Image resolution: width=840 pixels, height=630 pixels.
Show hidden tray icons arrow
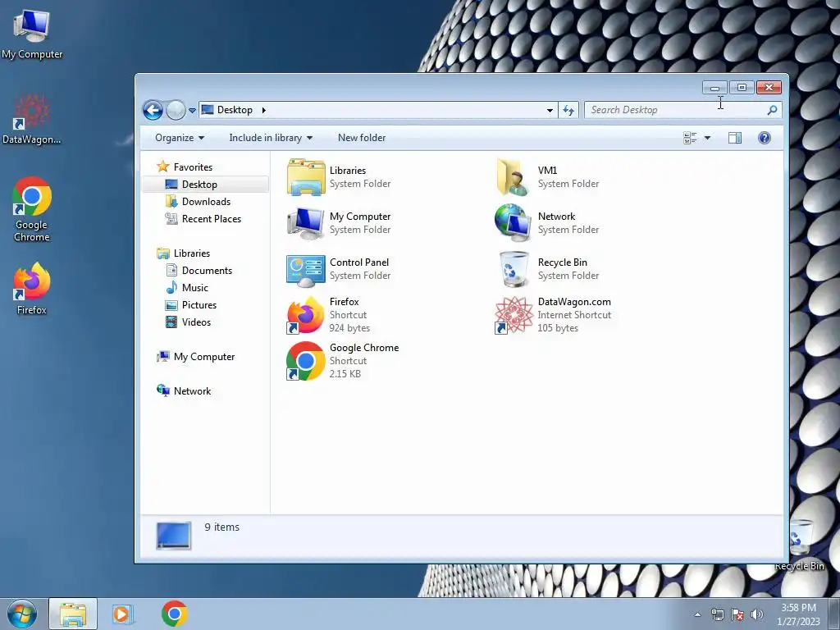coord(697,614)
